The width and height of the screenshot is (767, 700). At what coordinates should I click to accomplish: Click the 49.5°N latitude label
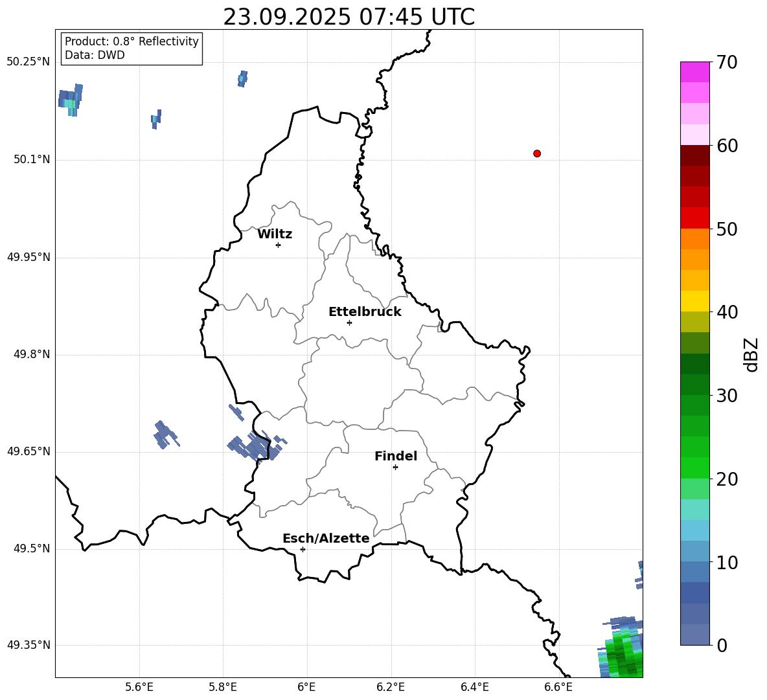point(32,548)
